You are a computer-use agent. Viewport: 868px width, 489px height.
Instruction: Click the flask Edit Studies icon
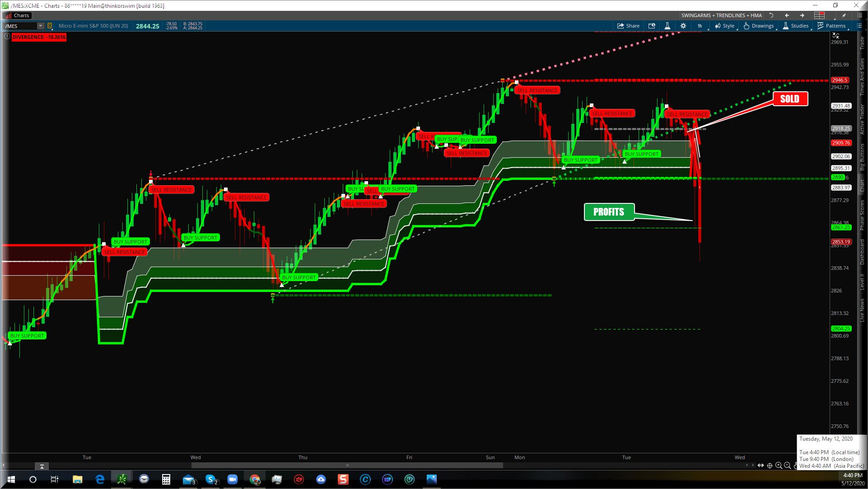click(667, 26)
